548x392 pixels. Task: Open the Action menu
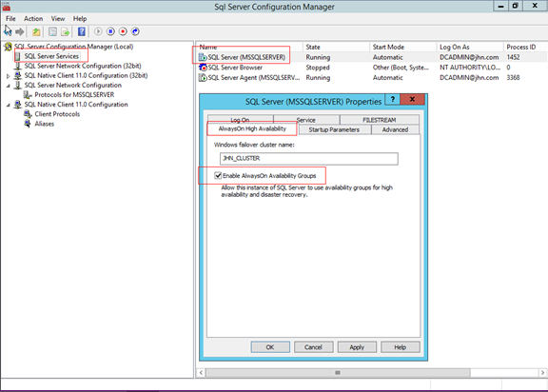(33, 18)
